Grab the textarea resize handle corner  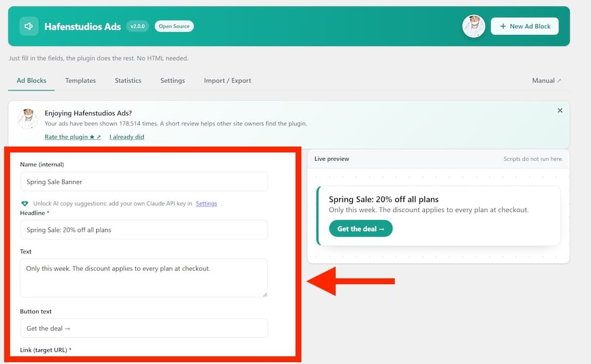pos(265,294)
